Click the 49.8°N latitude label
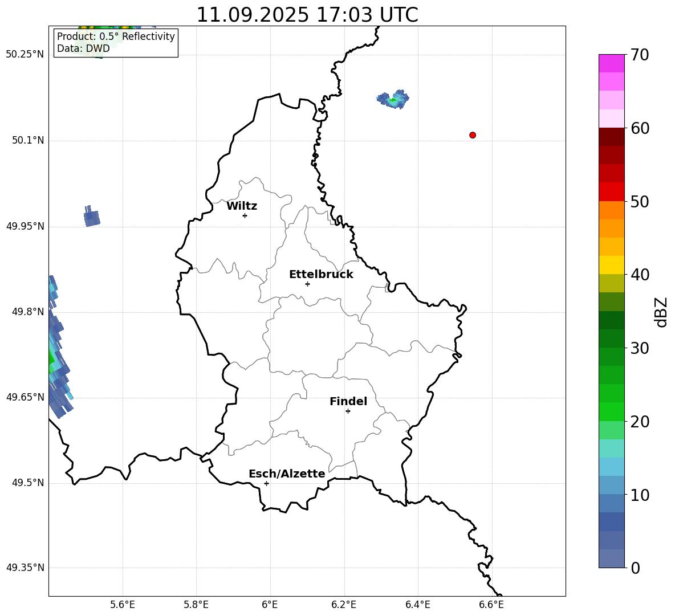675x616 pixels. (x=28, y=312)
